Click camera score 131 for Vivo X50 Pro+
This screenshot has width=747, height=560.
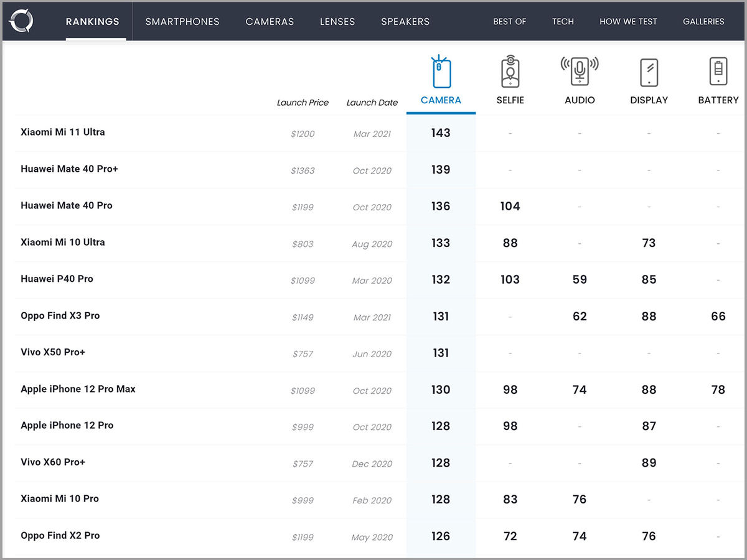tap(441, 353)
